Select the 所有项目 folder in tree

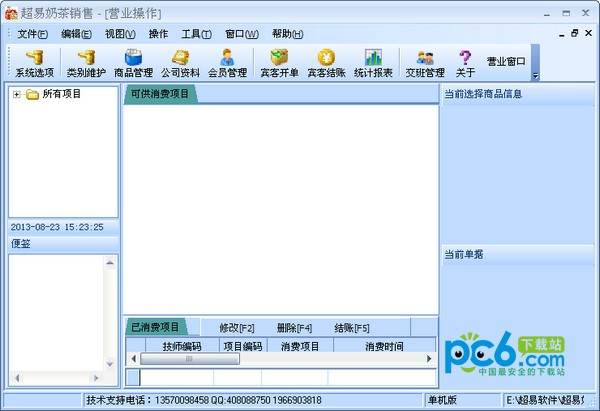point(54,94)
